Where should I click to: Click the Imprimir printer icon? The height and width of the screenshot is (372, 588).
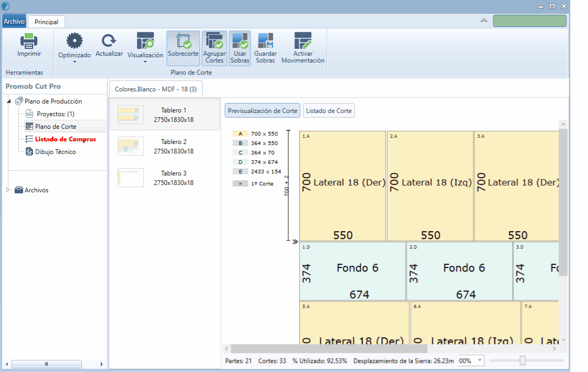click(29, 41)
